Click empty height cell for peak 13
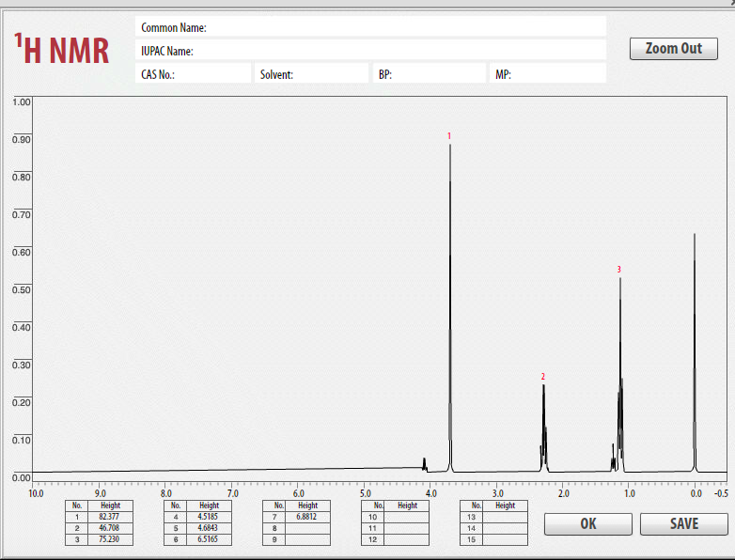This screenshot has height=560, width=735. click(506, 517)
